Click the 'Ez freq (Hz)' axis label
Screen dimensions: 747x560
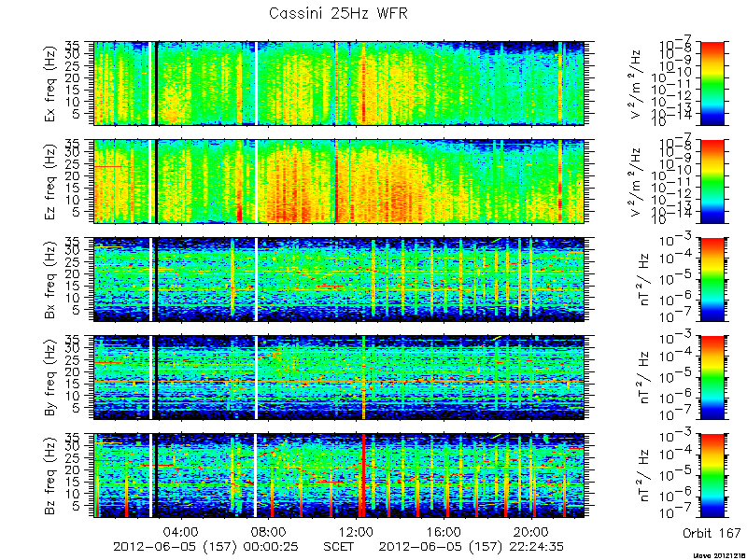51,181
